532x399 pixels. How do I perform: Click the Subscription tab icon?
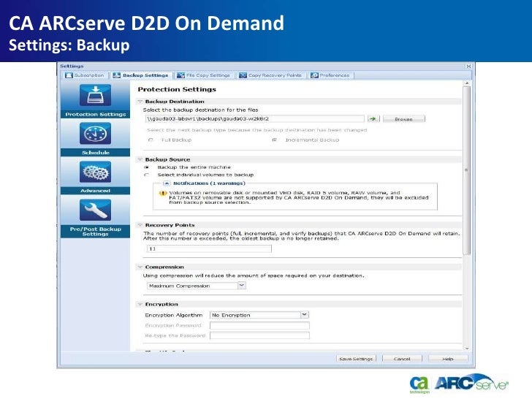69,75
